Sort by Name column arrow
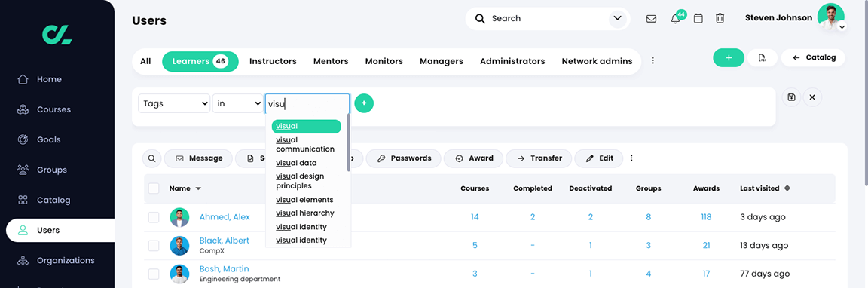Screen dimensions: 868x288 pos(198,189)
